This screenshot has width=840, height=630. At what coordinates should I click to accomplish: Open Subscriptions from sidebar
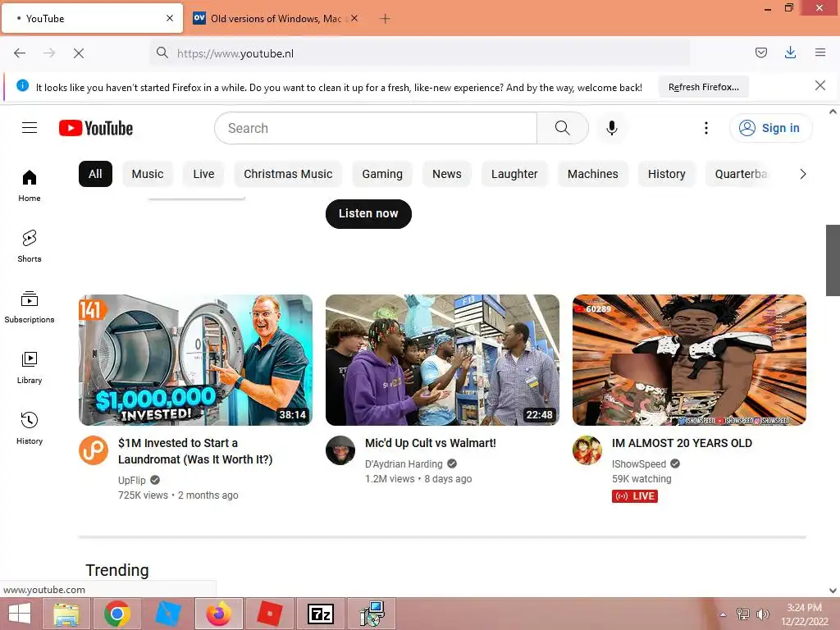(x=30, y=307)
